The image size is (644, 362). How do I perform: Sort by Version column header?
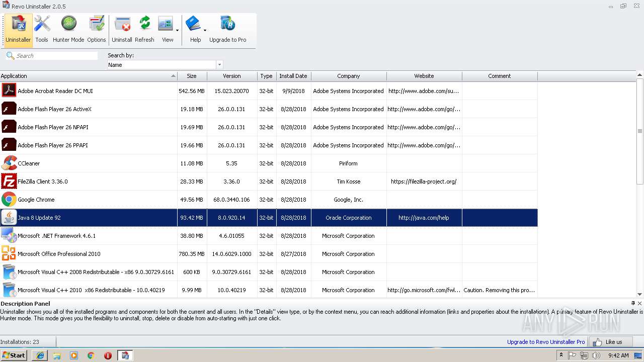click(232, 76)
